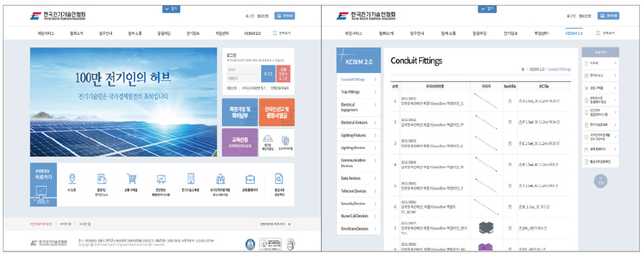Click the blue monitor-icon button in right page header
This screenshot has width=644, height=257.
click(x=608, y=16)
